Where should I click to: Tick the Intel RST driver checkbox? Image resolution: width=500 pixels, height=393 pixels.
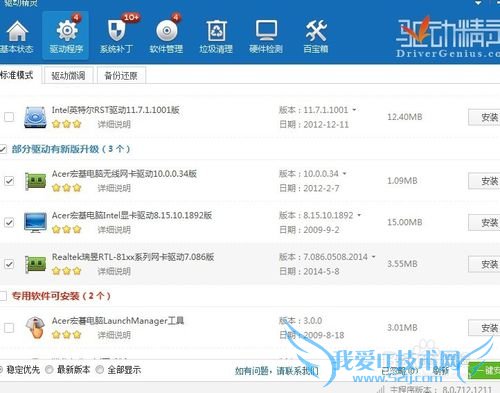point(9,117)
